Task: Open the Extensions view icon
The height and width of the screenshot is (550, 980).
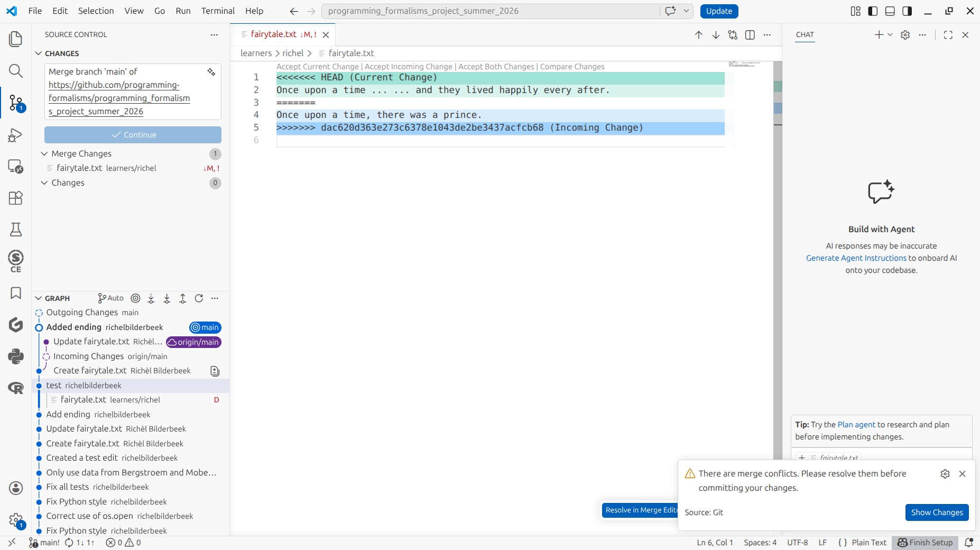Action: point(16,198)
